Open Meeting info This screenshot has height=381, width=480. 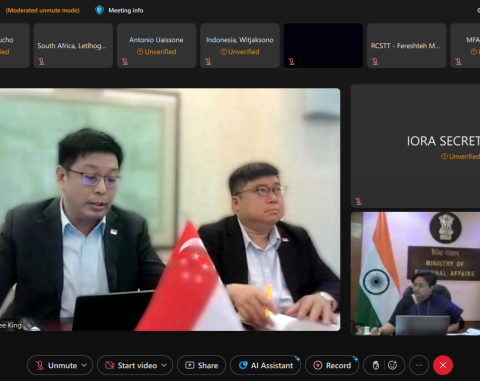119,10
